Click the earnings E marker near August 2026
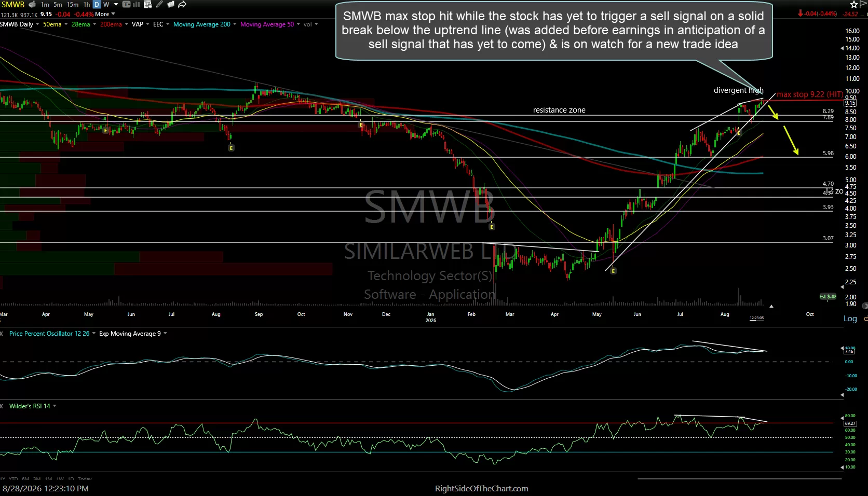The image size is (868, 496). click(739, 133)
